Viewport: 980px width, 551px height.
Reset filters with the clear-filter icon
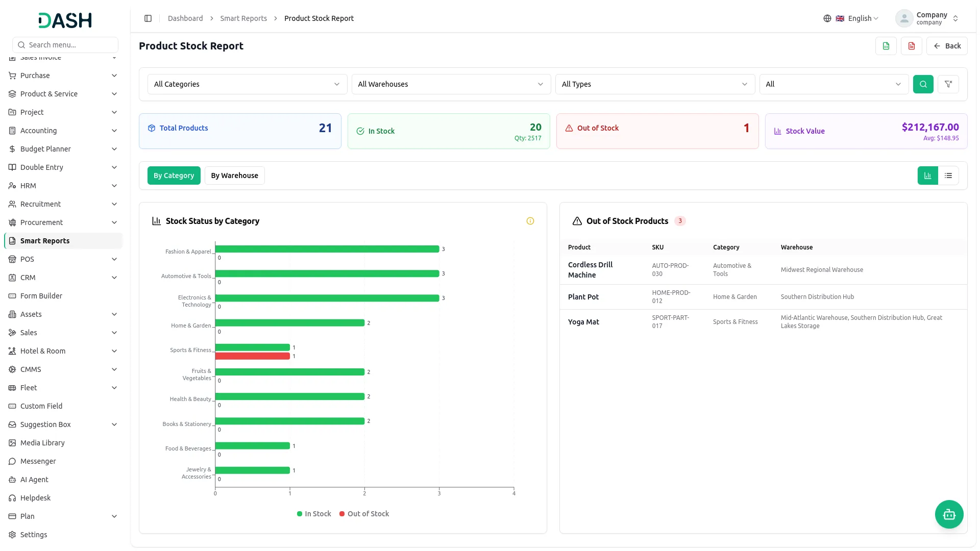click(x=948, y=84)
